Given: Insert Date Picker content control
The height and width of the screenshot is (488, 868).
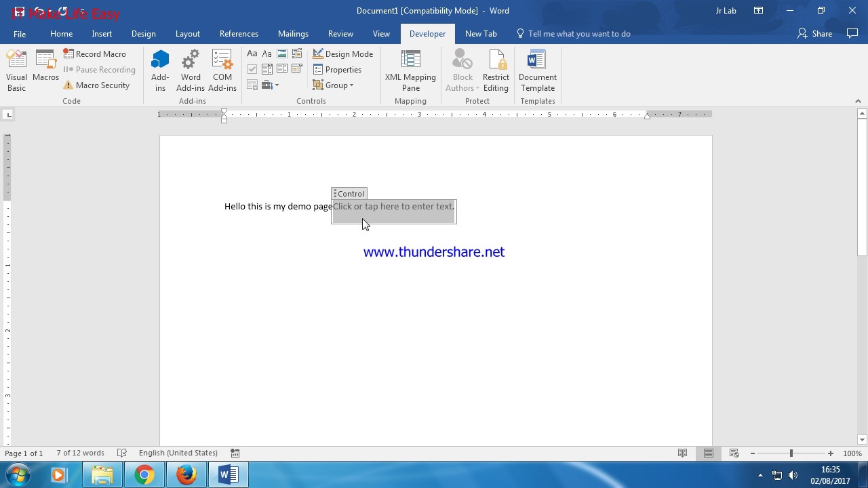Looking at the screenshot, I should pyautogui.click(x=297, y=69).
